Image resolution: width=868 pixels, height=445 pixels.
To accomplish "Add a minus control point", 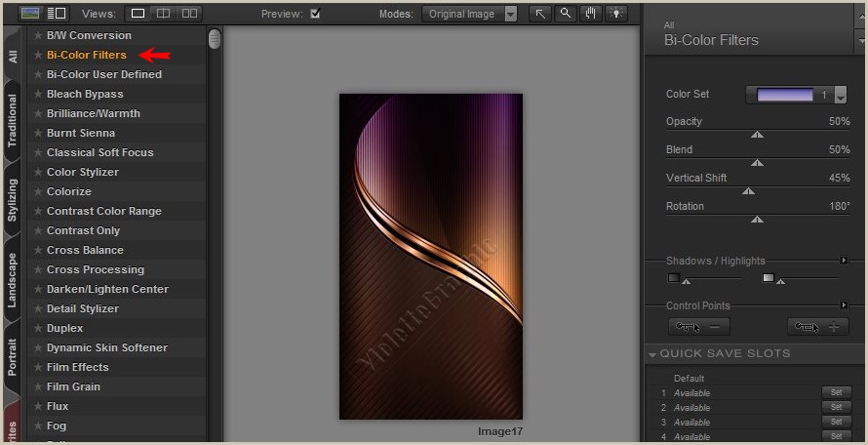I will pyautogui.click(x=698, y=327).
